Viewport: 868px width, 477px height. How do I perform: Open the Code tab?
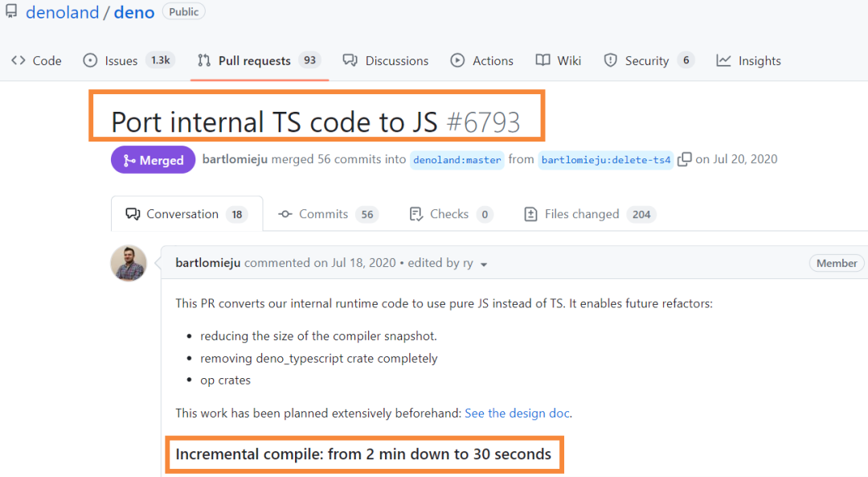coord(36,60)
